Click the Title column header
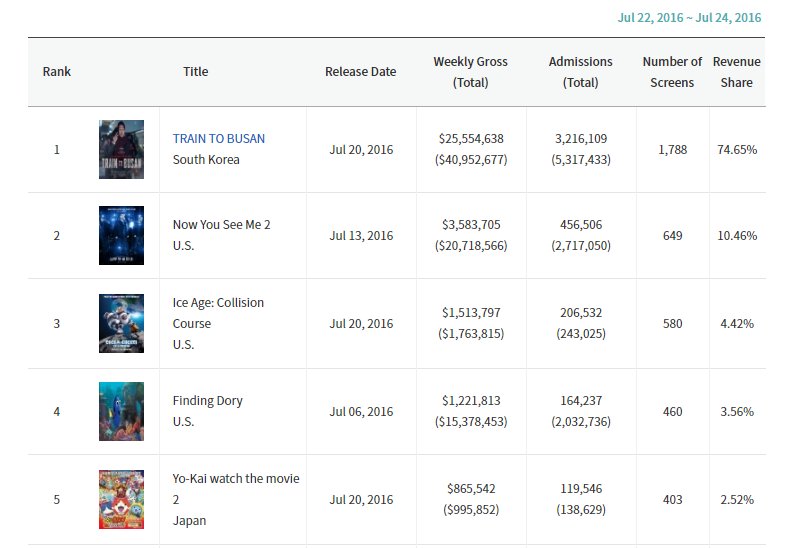794x548 pixels. [196, 72]
